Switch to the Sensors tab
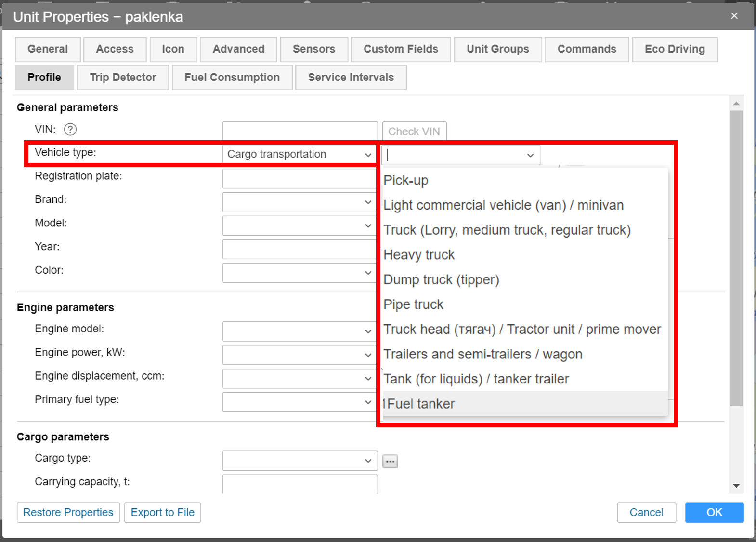The image size is (756, 542). [313, 49]
